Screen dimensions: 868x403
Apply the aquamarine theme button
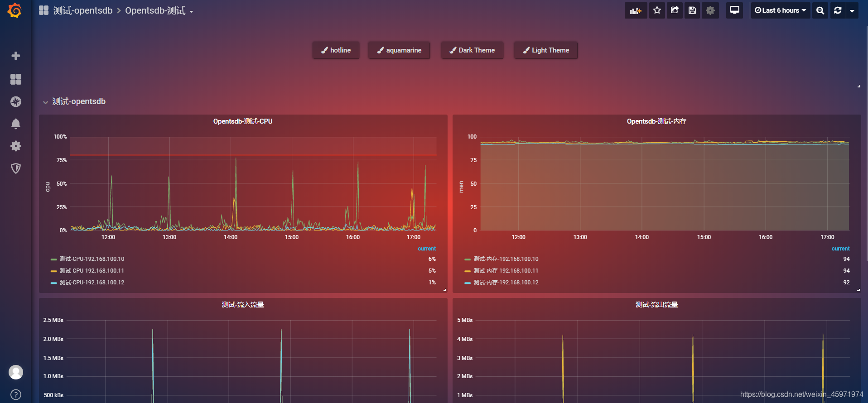[399, 50]
